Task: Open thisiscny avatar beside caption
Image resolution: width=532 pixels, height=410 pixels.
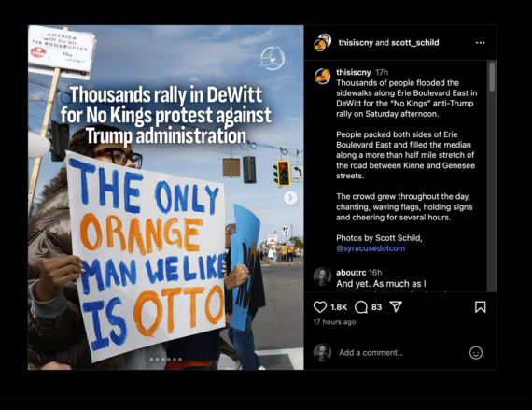Action: tap(322, 76)
